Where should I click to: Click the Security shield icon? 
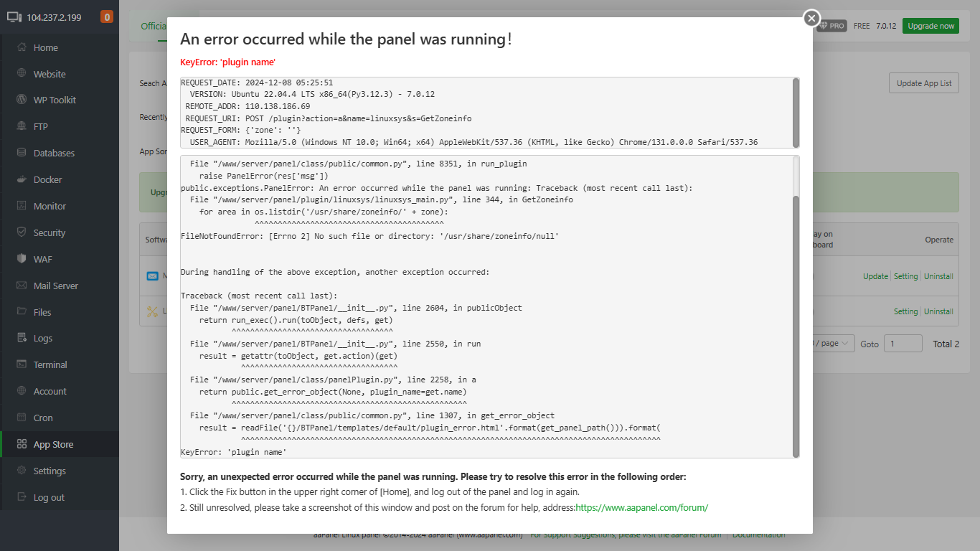click(21, 232)
